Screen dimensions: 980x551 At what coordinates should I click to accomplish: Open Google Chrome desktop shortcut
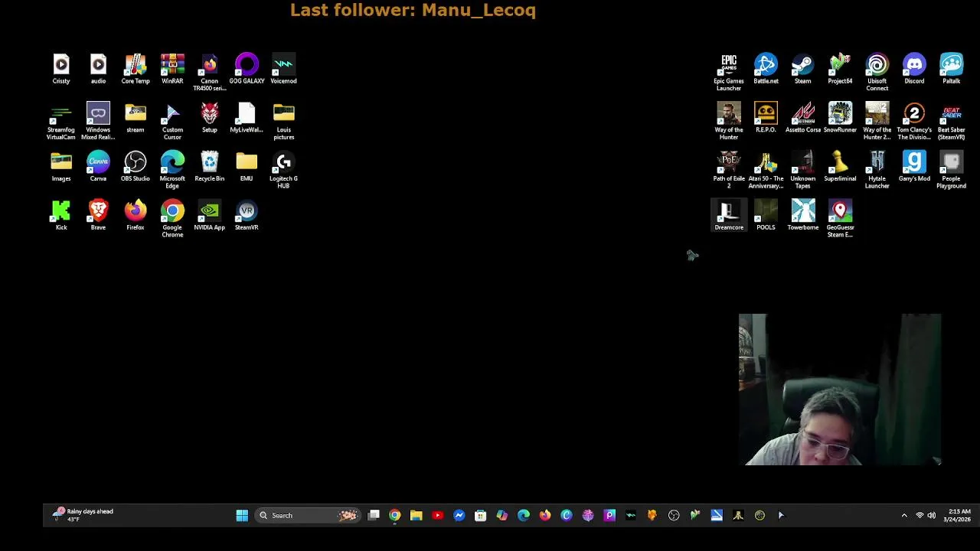[x=172, y=219]
